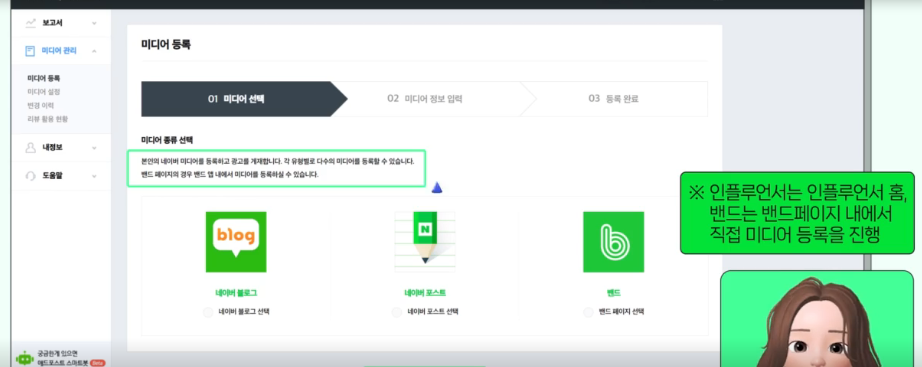Open the 내정보 sidebar menu
The height and width of the screenshot is (367, 922).
(61, 148)
